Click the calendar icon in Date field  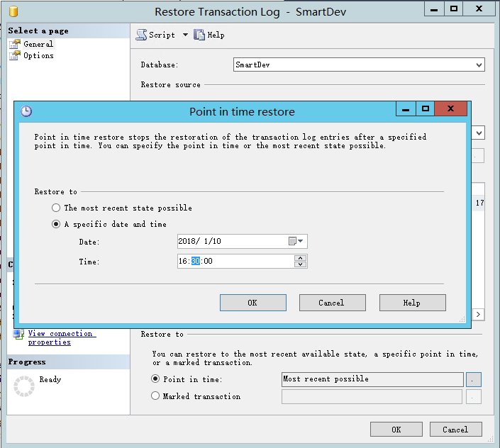pyautogui.click(x=292, y=242)
